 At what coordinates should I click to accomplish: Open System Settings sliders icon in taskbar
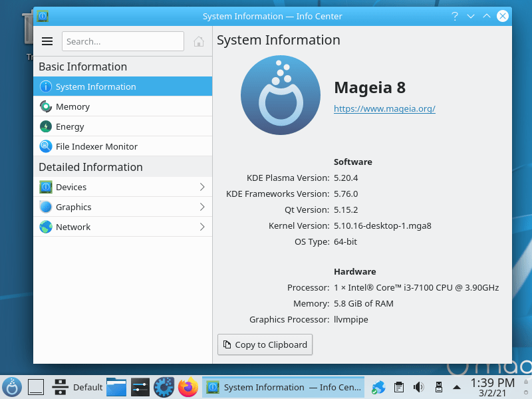pyautogui.click(x=140, y=387)
